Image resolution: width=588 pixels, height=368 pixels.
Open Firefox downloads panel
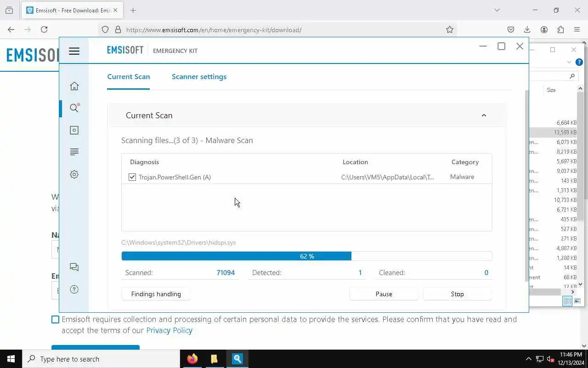click(x=527, y=29)
